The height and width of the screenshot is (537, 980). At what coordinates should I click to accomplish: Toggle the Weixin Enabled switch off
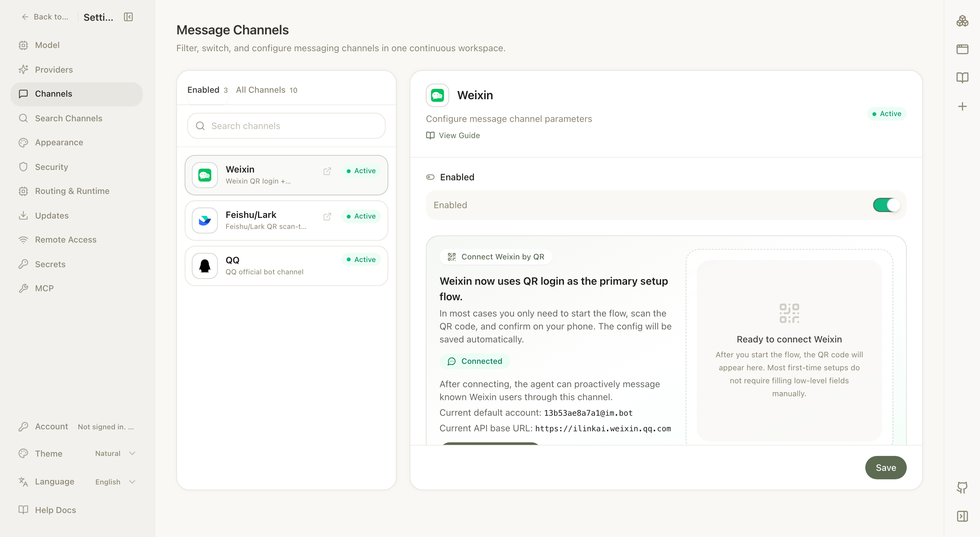point(886,205)
